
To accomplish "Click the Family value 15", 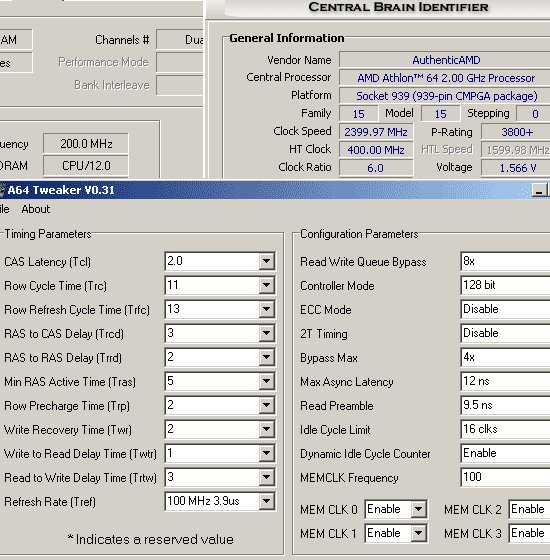I will (359, 114).
